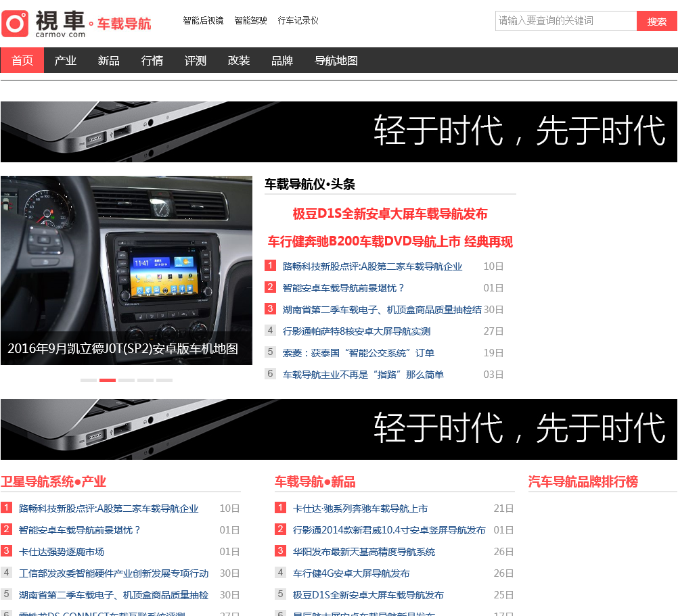Open 车行健4G安卓大屏导航发布
Image resolution: width=678 pixels, height=616 pixels.
(351, 573)
